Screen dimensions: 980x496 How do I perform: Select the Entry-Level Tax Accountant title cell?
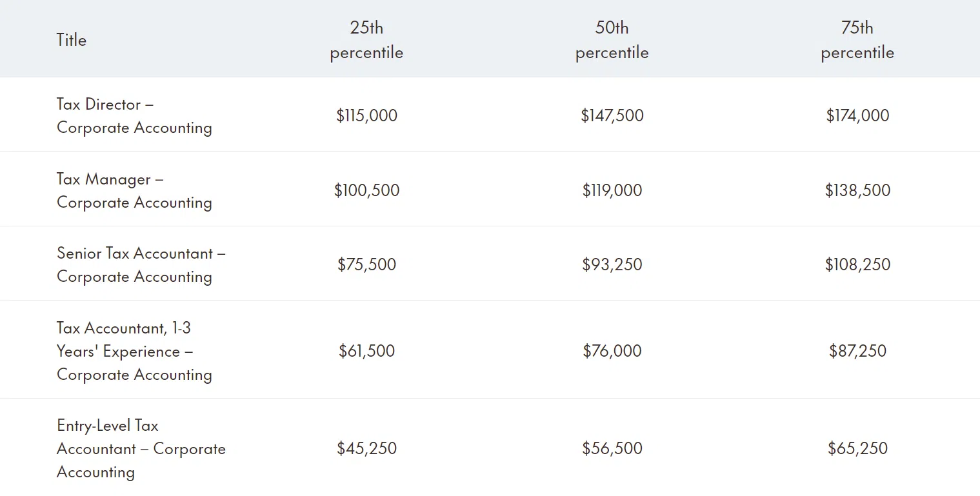141,449
